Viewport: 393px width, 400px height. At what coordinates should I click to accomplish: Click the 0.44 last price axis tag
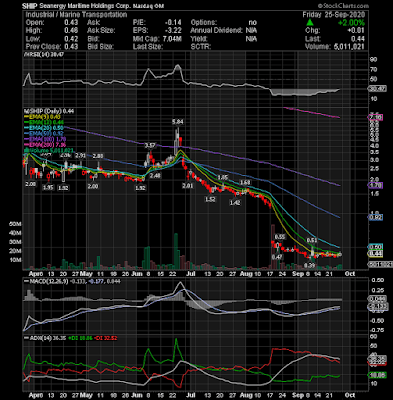(x=376, y=254)
